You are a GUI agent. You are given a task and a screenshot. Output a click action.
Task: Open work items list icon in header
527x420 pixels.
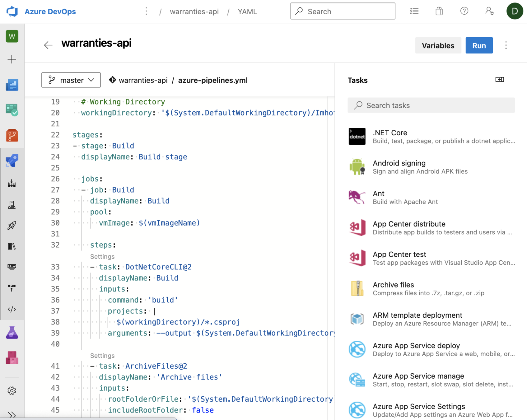(x=414, y=11)
